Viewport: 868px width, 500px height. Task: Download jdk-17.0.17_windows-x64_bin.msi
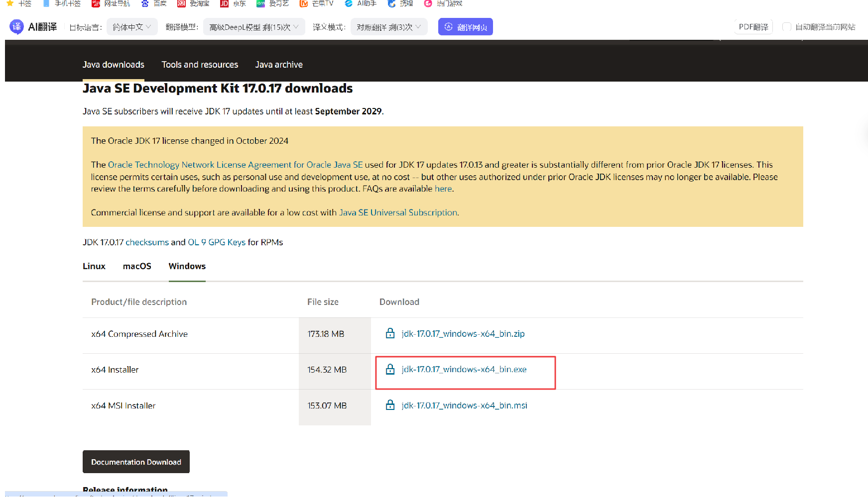coord(465,405)
